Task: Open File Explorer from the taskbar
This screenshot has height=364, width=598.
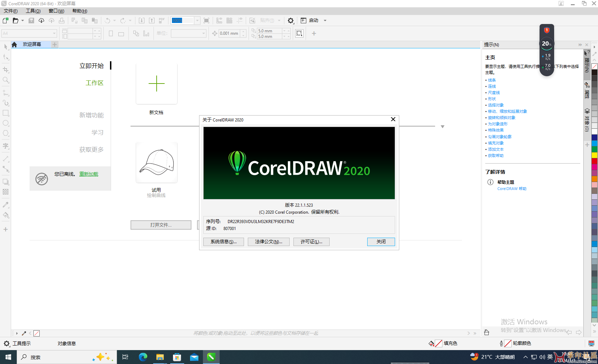Action: (160, 357)
